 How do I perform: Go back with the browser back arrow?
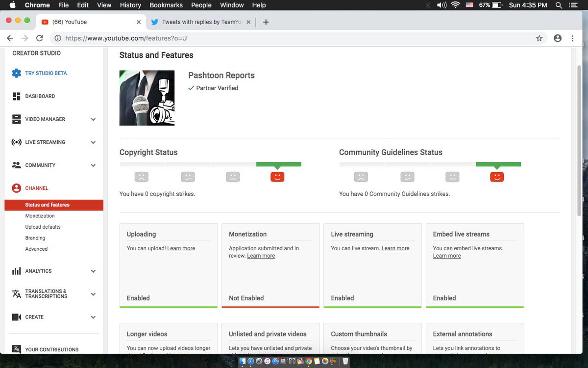point(10,38)
